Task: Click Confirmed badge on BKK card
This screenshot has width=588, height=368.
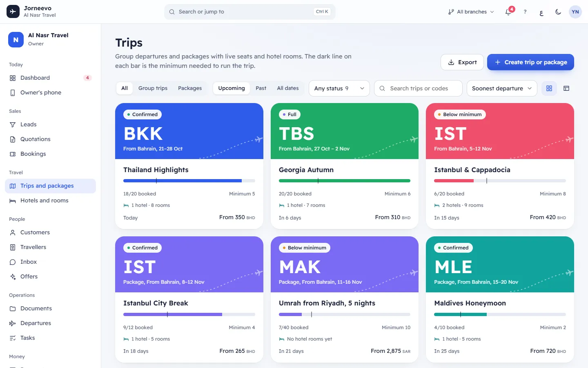Action: coord(143,114)
